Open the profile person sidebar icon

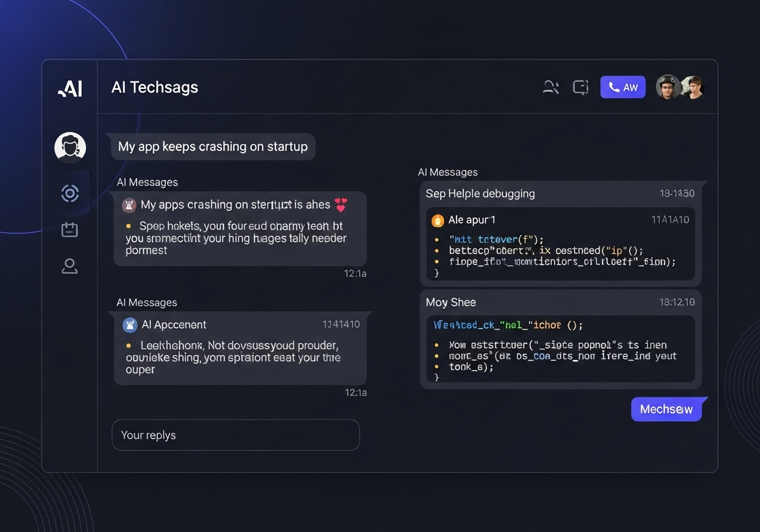70,267
